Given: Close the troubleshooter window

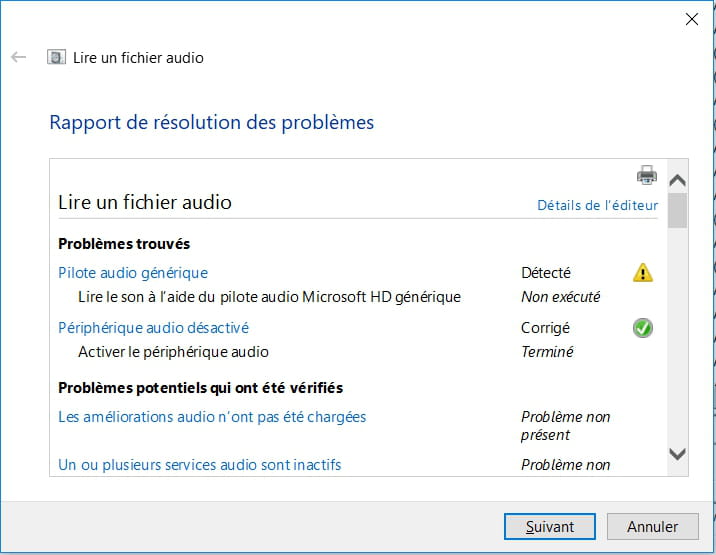Looking at the screenshot, I should (690, 18).
